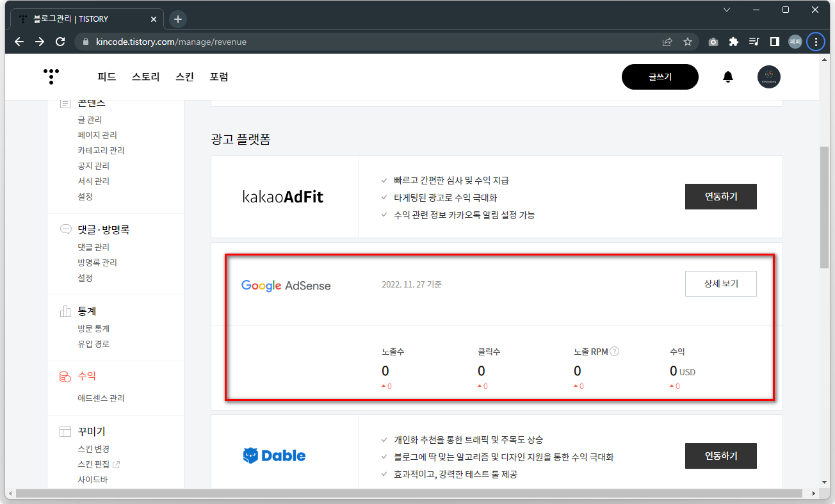Image resolution: width=835 pixels, height=504 pixels.
Task: Open the blog profile picture menu
Action: point(769,77)
